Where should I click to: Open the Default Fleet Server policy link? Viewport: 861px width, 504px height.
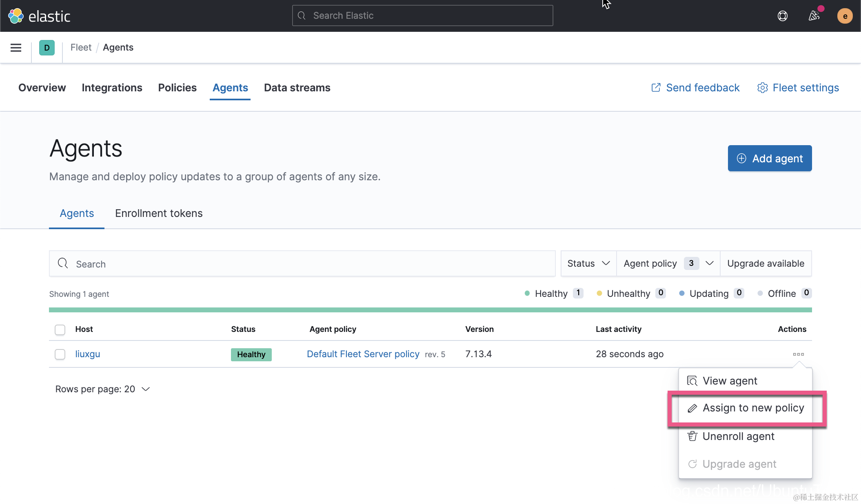coord(363,354)
